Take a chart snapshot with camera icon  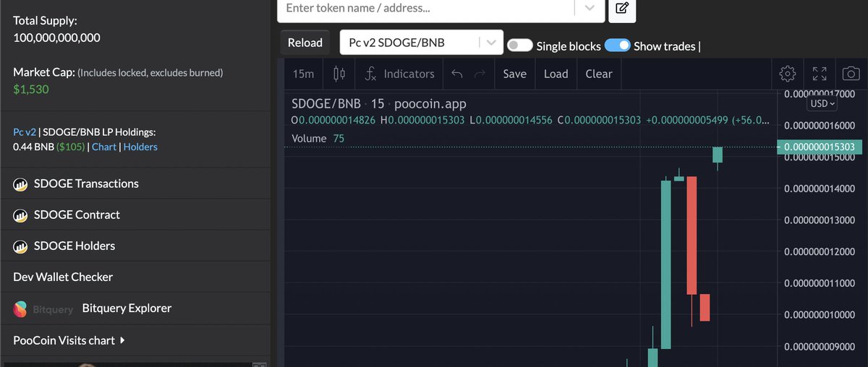tap(851, 74)
